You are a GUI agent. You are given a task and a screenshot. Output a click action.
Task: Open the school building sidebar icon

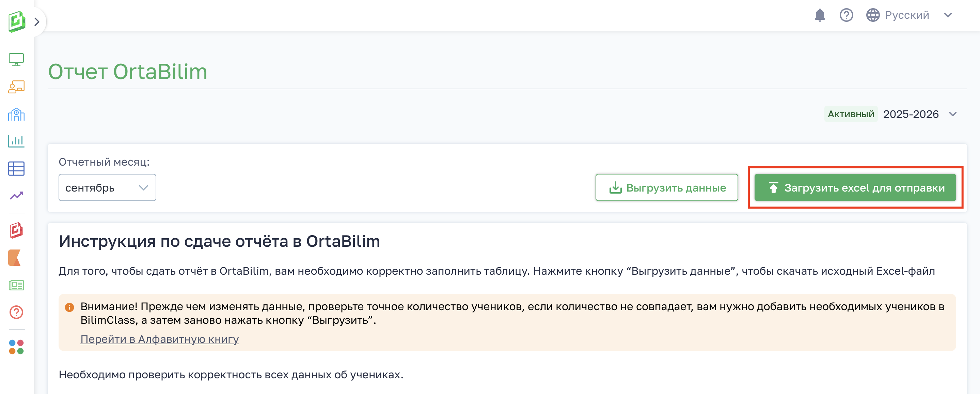[16, 114]
